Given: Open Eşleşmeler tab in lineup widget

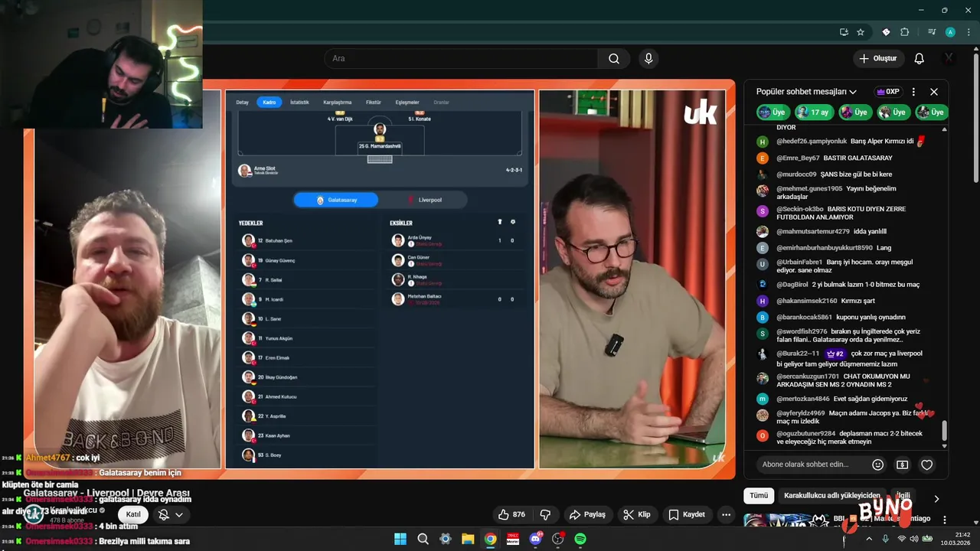Looking at the screenshot, I should tap(407, 102).
